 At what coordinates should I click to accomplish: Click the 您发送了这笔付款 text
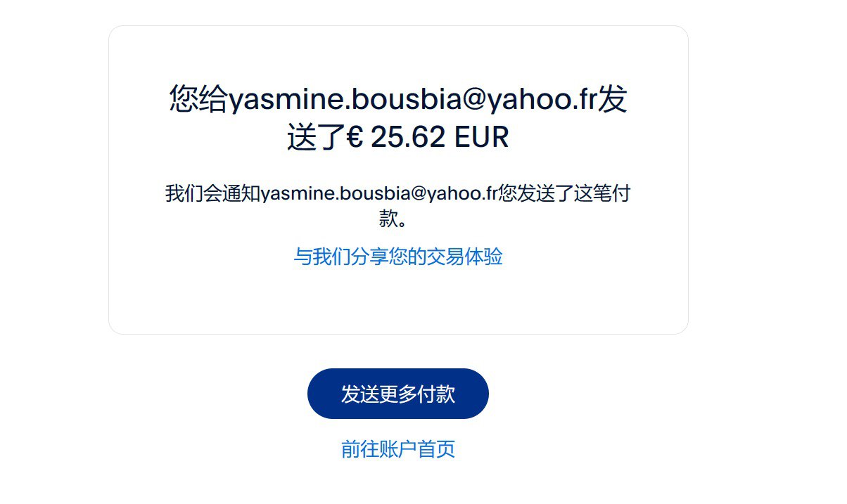click(x=564, y=194)
